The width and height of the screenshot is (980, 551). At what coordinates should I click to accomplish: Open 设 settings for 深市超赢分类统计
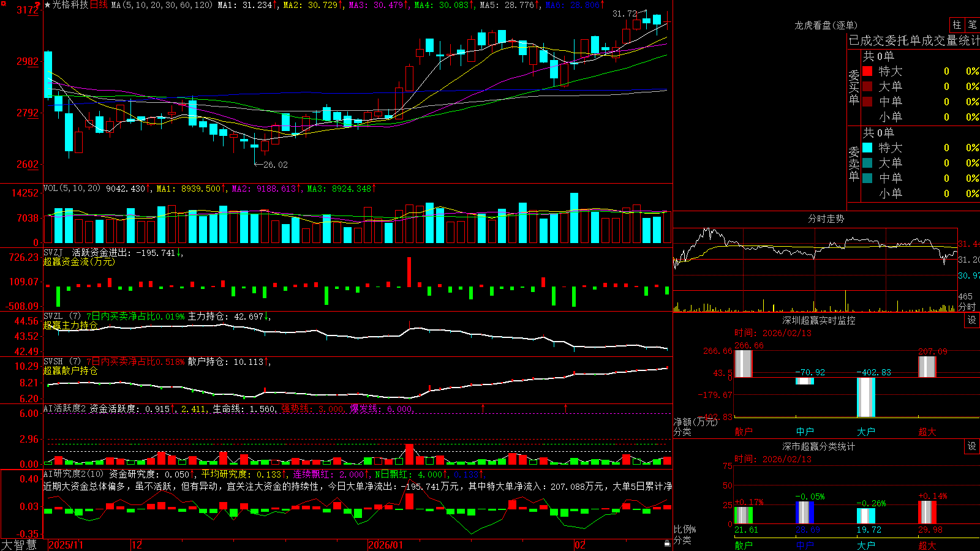[971, 446]
